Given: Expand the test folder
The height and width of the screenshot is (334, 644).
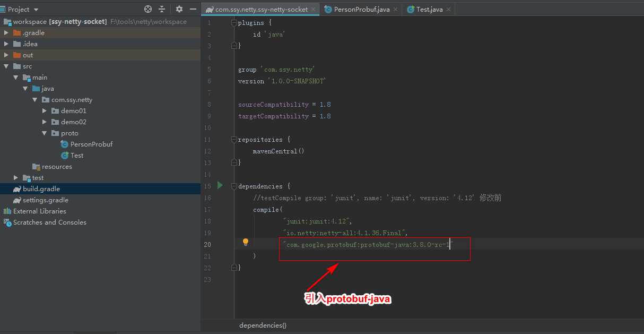Looking at the screenshot, I should click(x=16, y=178).
